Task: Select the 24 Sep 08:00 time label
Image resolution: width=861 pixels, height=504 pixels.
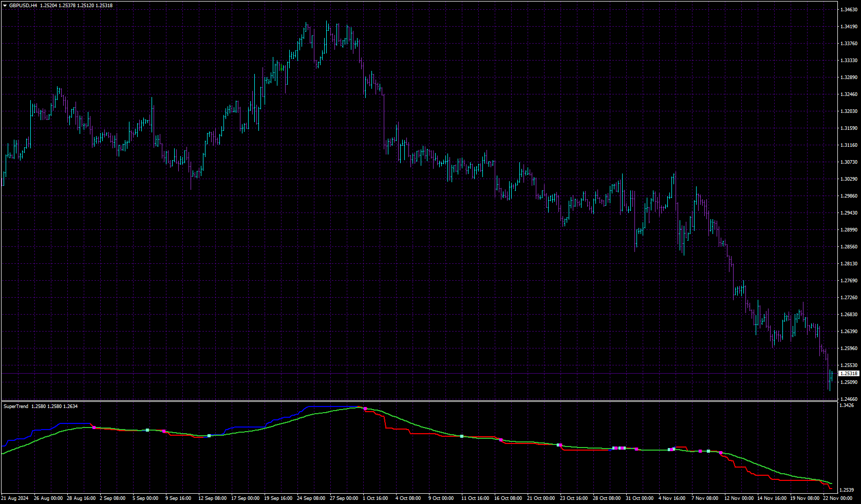Action: [x=311, y=498]
